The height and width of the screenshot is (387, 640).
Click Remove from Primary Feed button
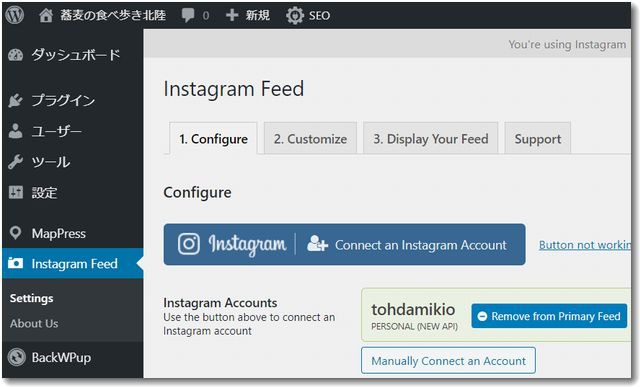[x=549, y=316]
